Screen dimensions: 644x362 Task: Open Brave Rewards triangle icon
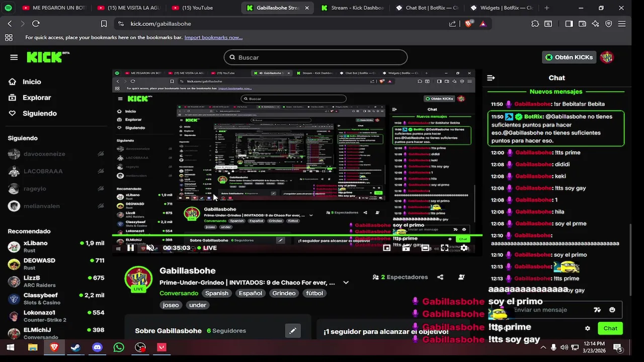click(483, 24)
